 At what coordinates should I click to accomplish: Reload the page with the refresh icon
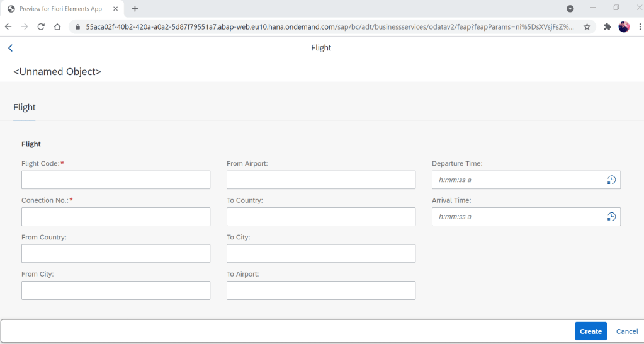tap(41, 26)
